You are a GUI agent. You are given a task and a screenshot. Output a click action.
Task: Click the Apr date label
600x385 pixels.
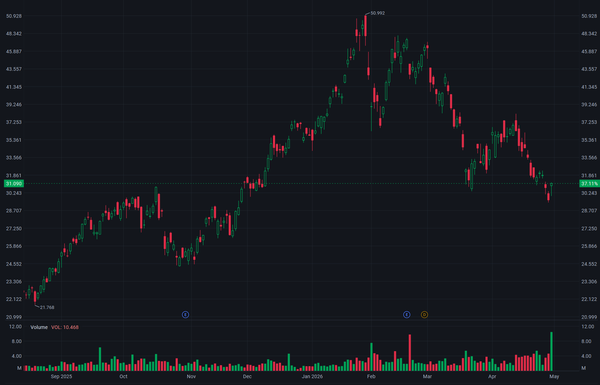point(492,377)
